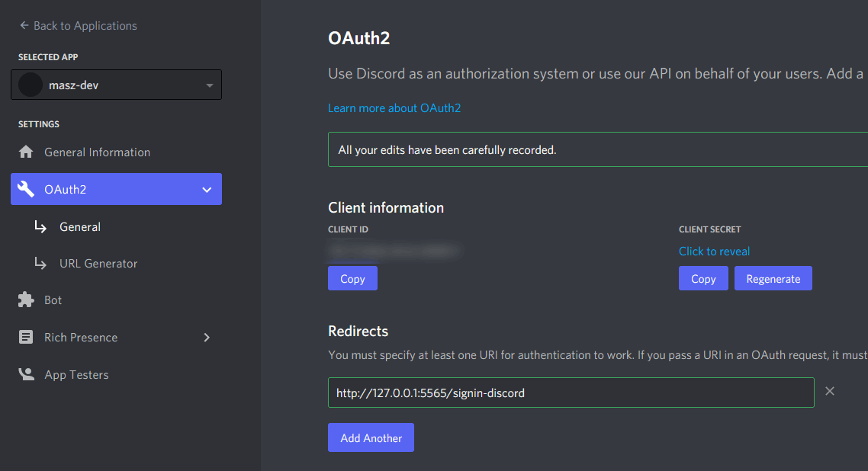Expand the Rich Presence chevron
Image resolution: width=868 pixels, height=471 pixels.
[x=207, y=337]
